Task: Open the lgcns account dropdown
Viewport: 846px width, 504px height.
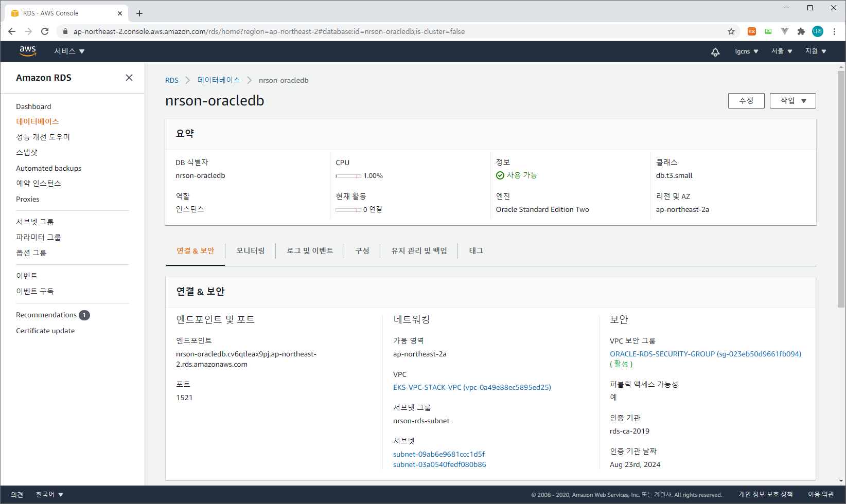Action: pyautogui.click(x=747, y=51)
